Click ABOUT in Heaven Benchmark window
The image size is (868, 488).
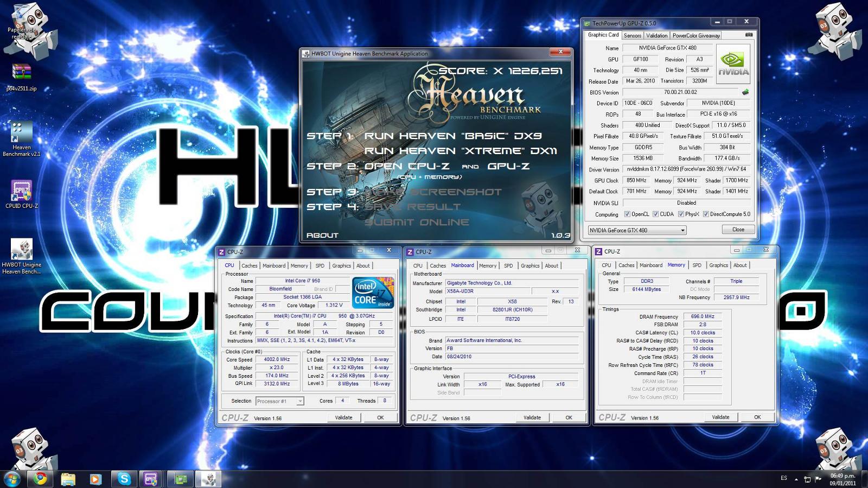pyautogui.click(x=322, y=235)
